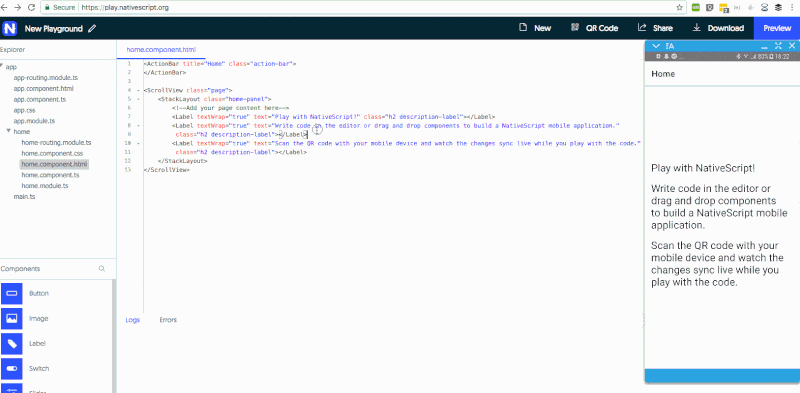Fold the ScrollView block on line 4
The image size is (800, 393).
click(x=138, y=90)
